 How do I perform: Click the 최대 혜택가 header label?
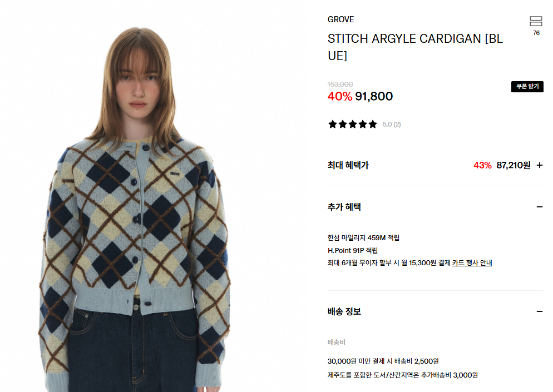348,165
